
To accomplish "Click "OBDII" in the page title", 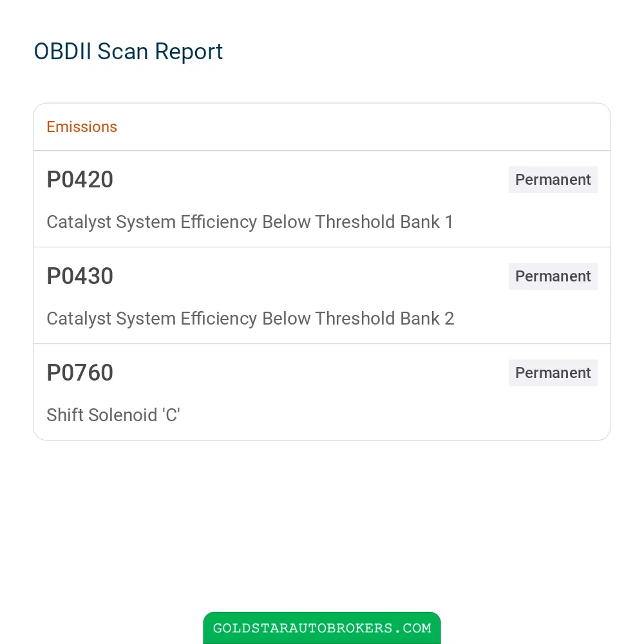I will (x=62, y=52).
